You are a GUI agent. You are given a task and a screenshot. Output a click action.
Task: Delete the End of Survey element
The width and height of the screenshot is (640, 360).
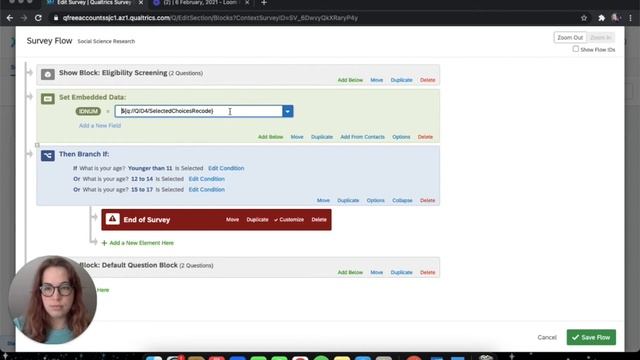319,220
